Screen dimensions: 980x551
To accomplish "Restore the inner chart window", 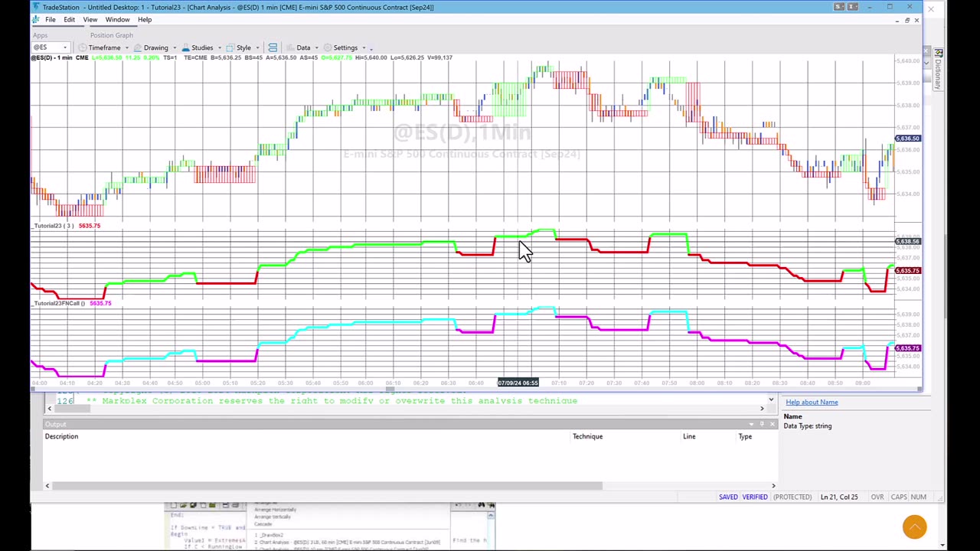I will click(907, 20).
